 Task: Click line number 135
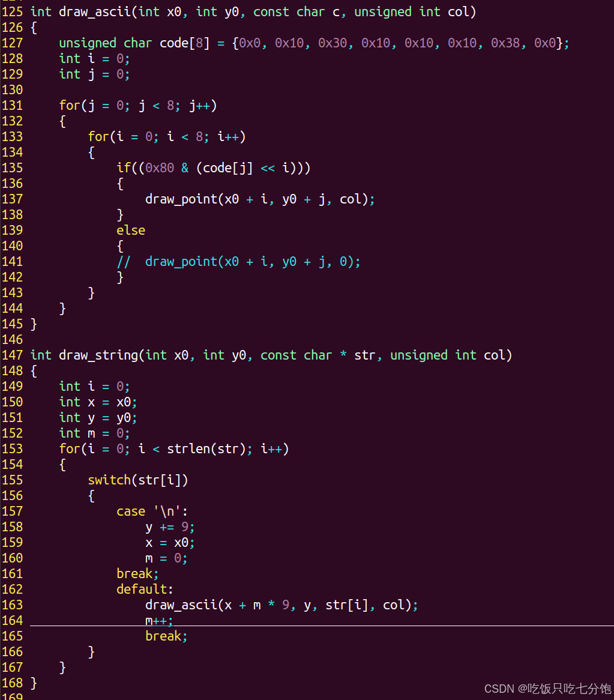12,168
